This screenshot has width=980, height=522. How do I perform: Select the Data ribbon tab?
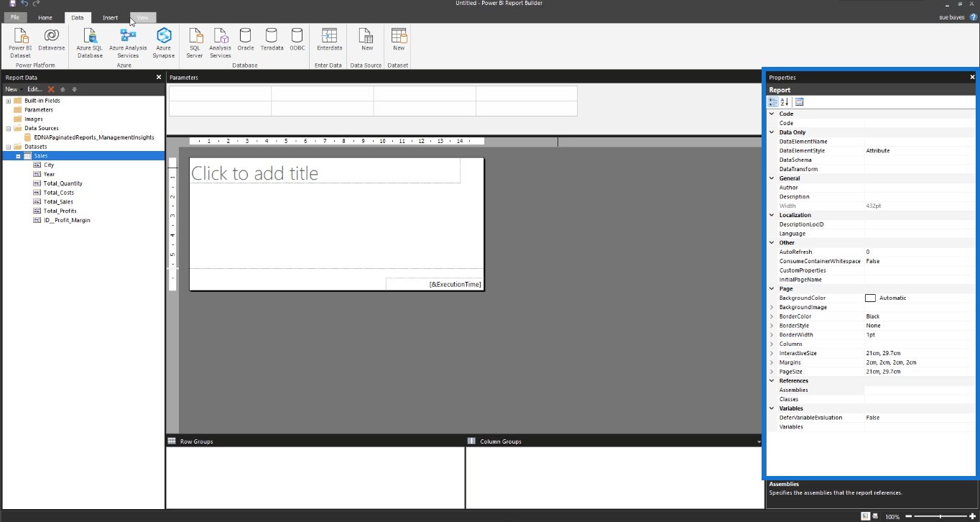pos(78,17)
